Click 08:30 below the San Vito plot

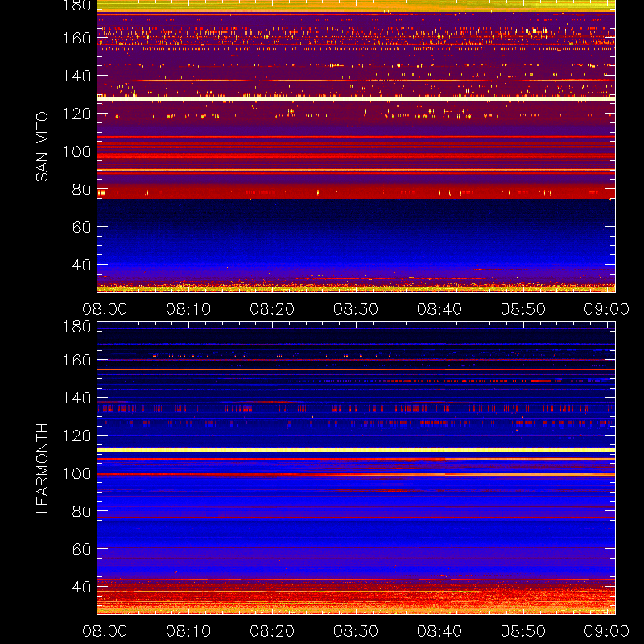click(356, 309)
